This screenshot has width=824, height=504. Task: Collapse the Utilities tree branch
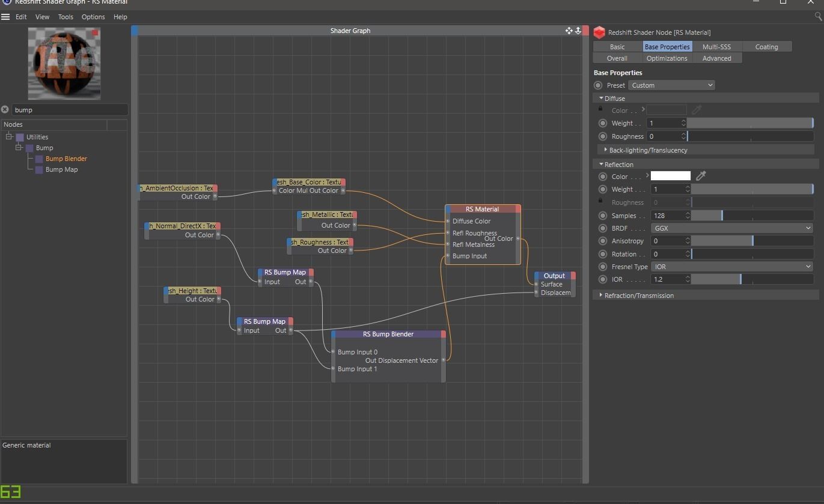point(9,137)
